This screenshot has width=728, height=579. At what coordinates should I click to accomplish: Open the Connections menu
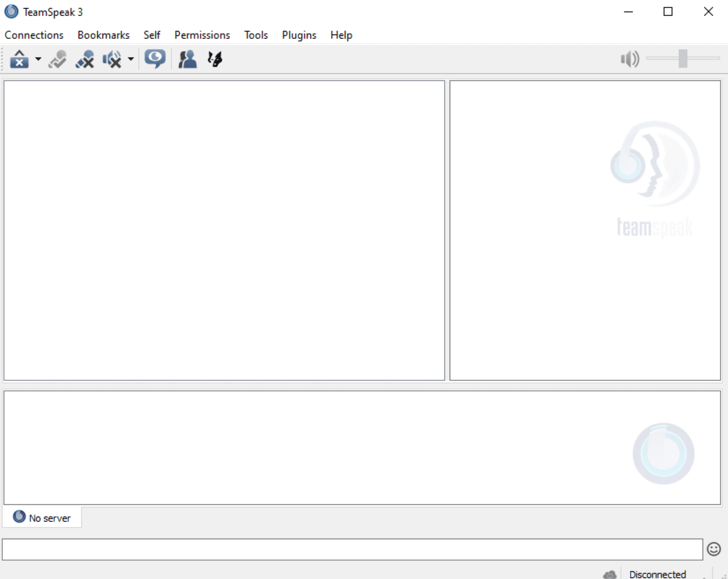[34, 35]
